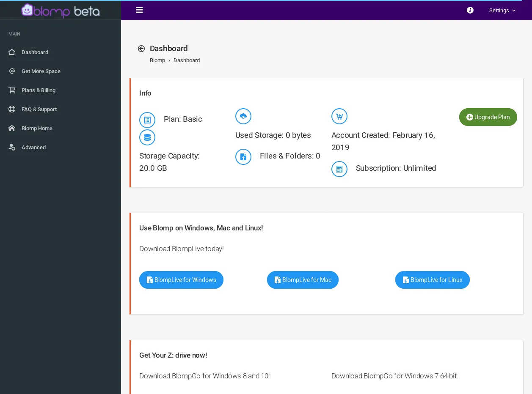The height and width of the screenshot is (394, 532).
Task: Click the Blomp breadcrumb link
Action: click(x=157, y=60)
